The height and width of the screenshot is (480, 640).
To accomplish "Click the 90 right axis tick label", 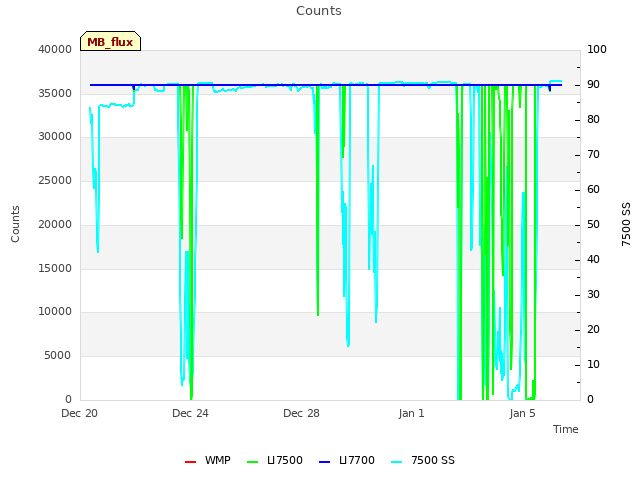I will point(593,84).
